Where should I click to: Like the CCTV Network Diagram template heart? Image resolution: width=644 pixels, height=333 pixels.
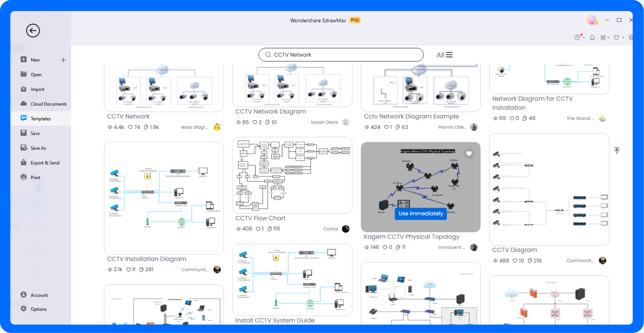tap(255, 122)
